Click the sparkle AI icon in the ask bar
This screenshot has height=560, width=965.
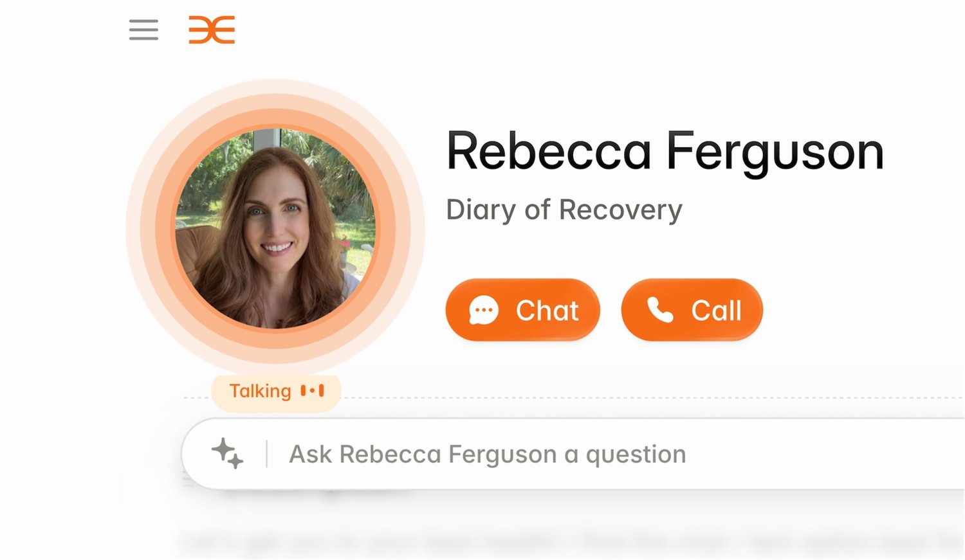(x=228, y=453)
